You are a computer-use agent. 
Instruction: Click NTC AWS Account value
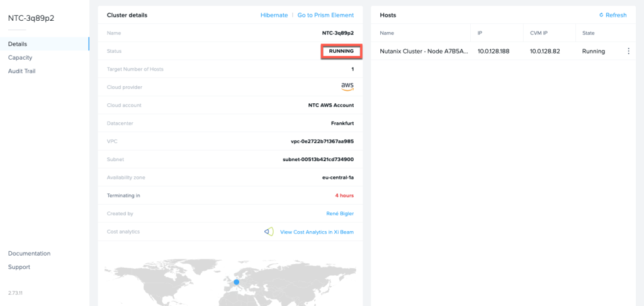coord(330,105)
